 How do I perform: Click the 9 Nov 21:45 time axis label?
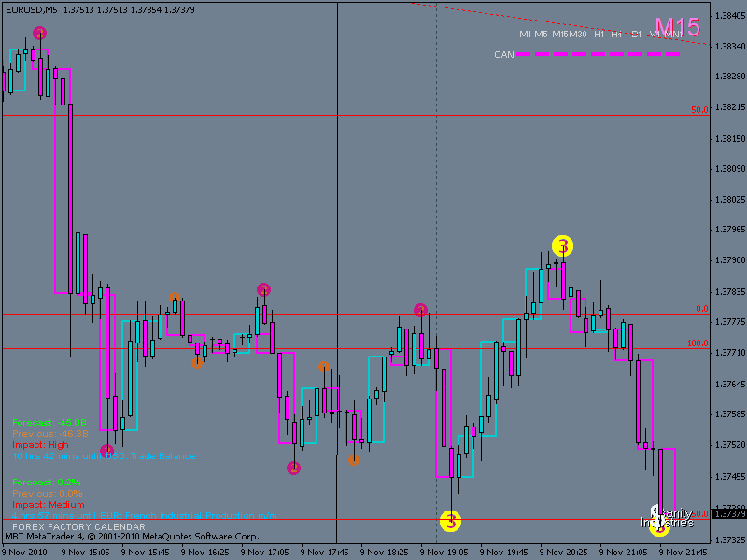pos(684,553)
